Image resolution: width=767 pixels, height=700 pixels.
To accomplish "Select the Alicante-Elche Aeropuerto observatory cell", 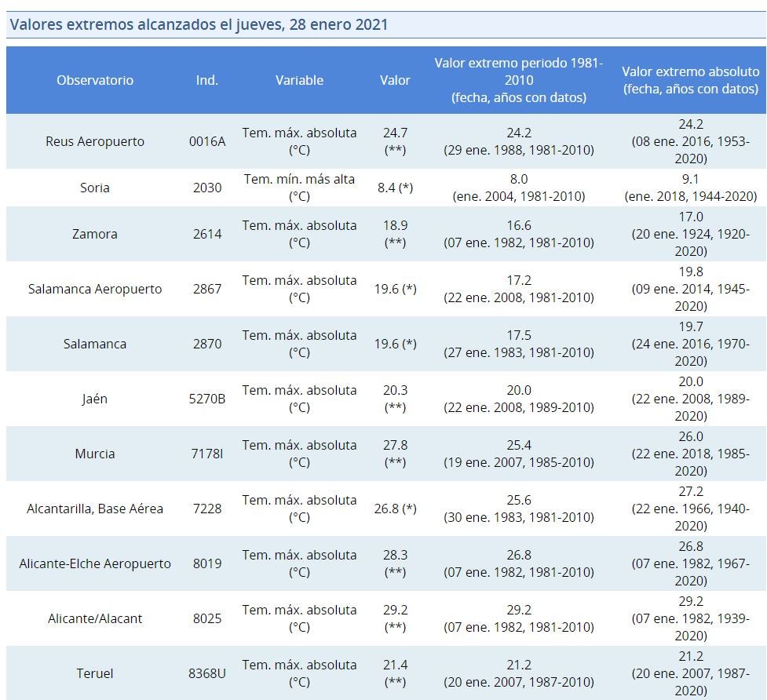I will pyautogui.click(x=95, y=563).
